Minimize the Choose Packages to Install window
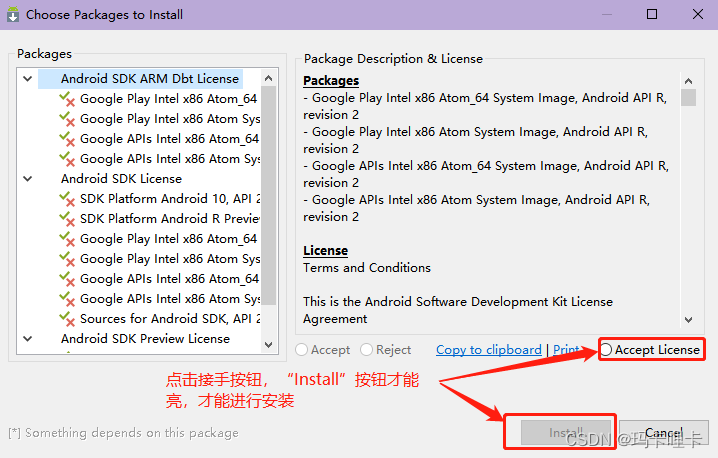 click(607, 14)
